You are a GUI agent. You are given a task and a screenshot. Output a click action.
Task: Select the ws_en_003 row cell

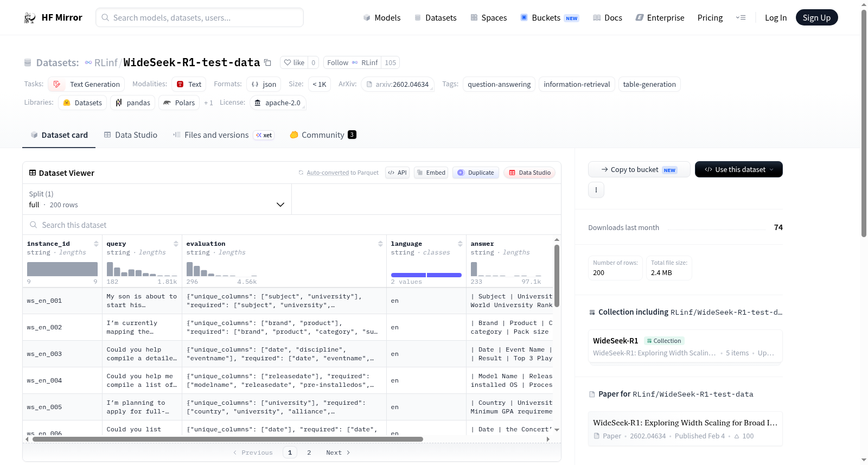[x=62, y=354]
